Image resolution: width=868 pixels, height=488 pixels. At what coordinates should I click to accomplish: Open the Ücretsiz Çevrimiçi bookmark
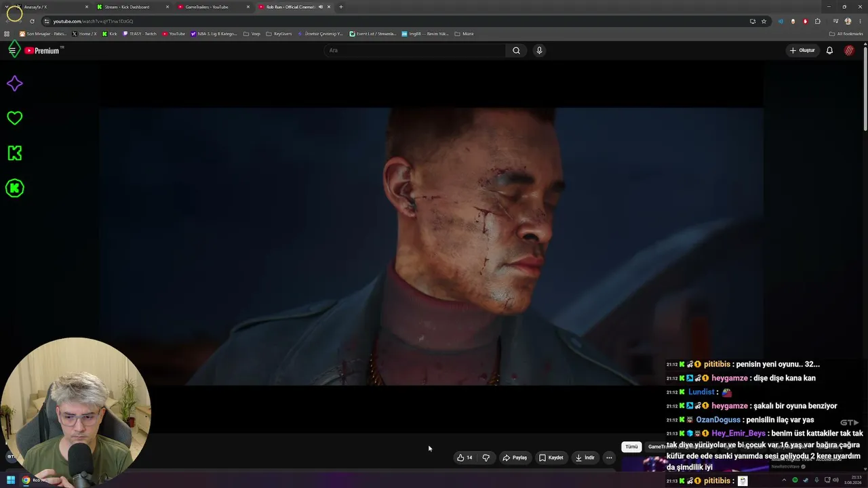(321, 34)
